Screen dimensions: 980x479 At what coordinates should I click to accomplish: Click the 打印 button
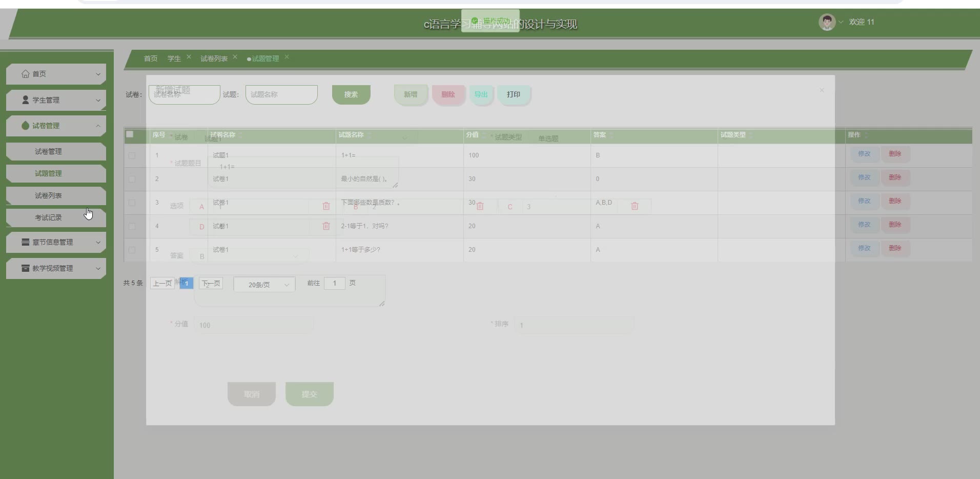514,94
